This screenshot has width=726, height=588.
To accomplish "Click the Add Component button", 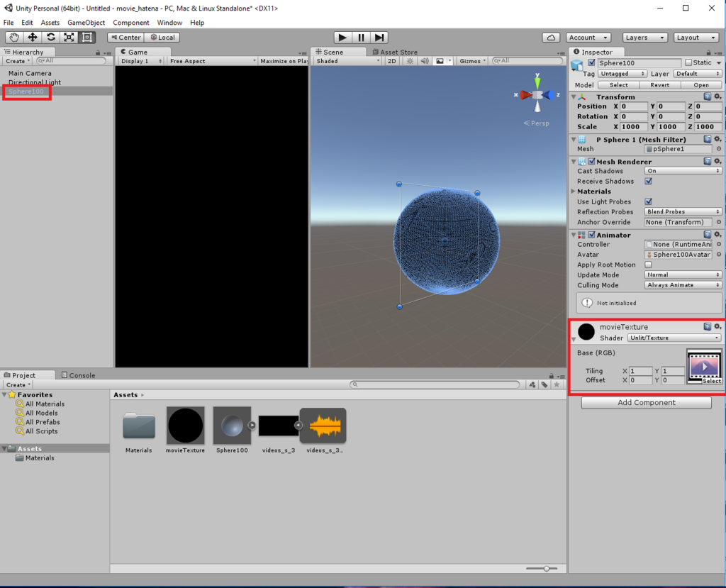I will (647, 403).
